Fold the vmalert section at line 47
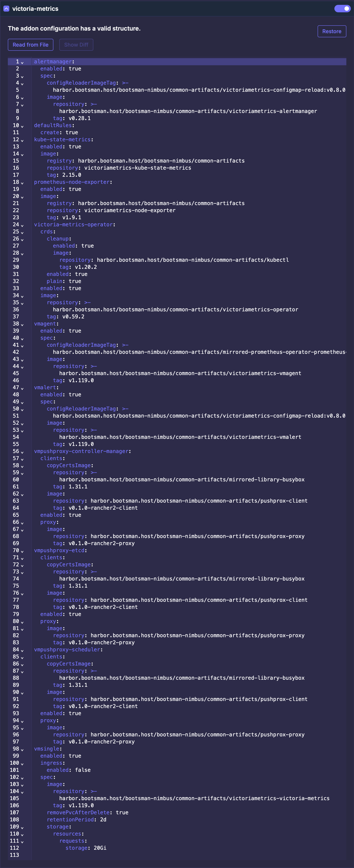The image size is (354, 868). click(22, 388)
